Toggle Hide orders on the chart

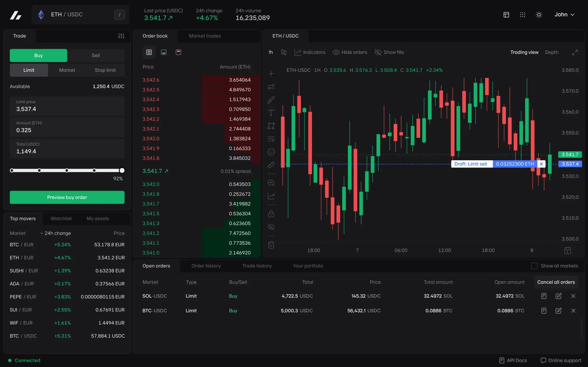pyautogui.click(x=350, y=52)
